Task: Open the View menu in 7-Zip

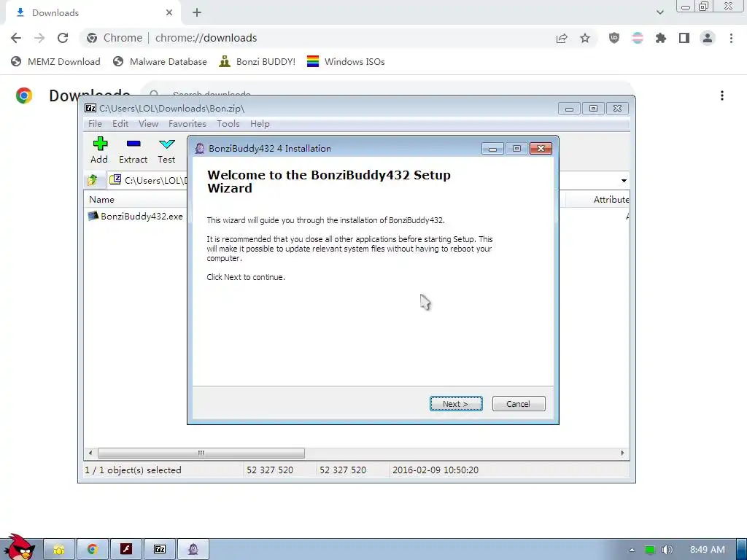Action: pos(148,124)
